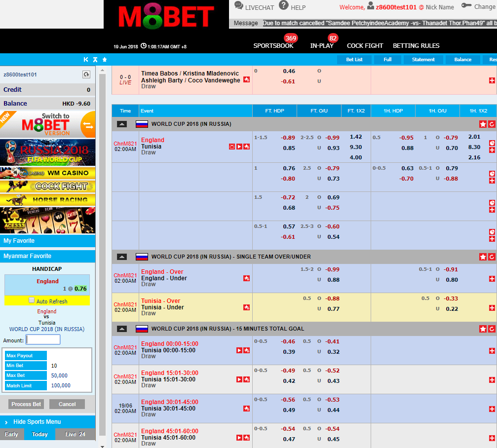Screen dimensions: 497x448
Task: Open the COCK FIGHT menu item
Action: (365, 45)
